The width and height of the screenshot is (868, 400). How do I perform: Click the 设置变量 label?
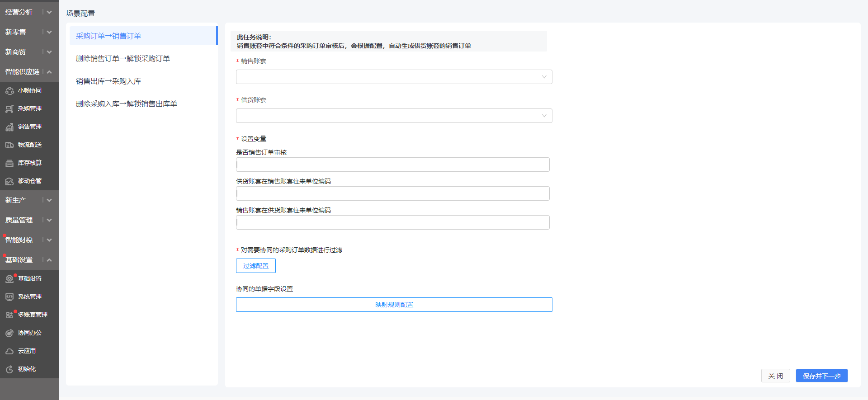[254, 139]
